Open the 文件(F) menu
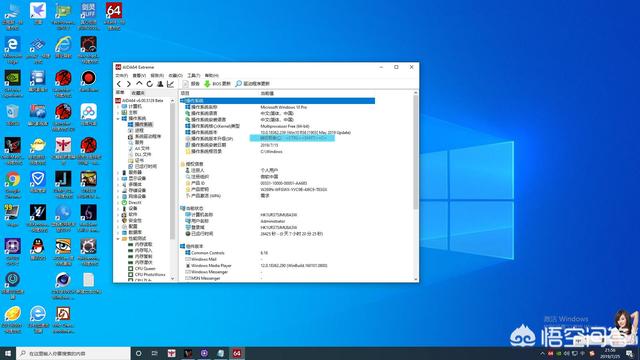 [x=122, y=76]
